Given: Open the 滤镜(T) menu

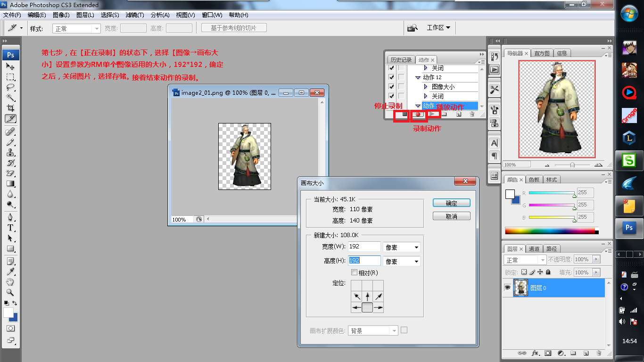Looking at the screenshot, I should click(135, 15).
